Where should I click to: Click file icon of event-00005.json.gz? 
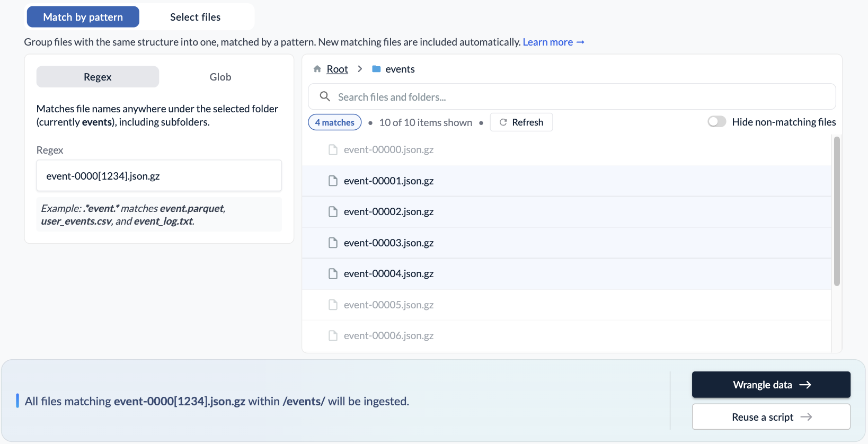(333, 305)
